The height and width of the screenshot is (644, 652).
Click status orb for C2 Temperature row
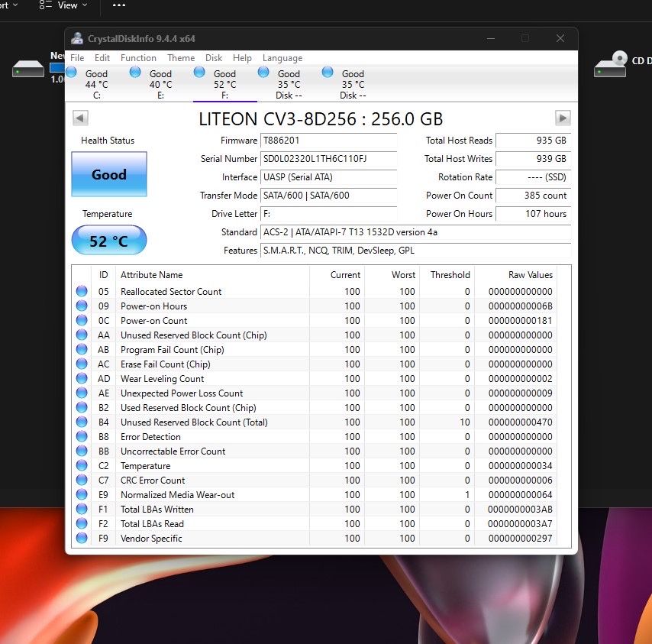click(82, 465)
